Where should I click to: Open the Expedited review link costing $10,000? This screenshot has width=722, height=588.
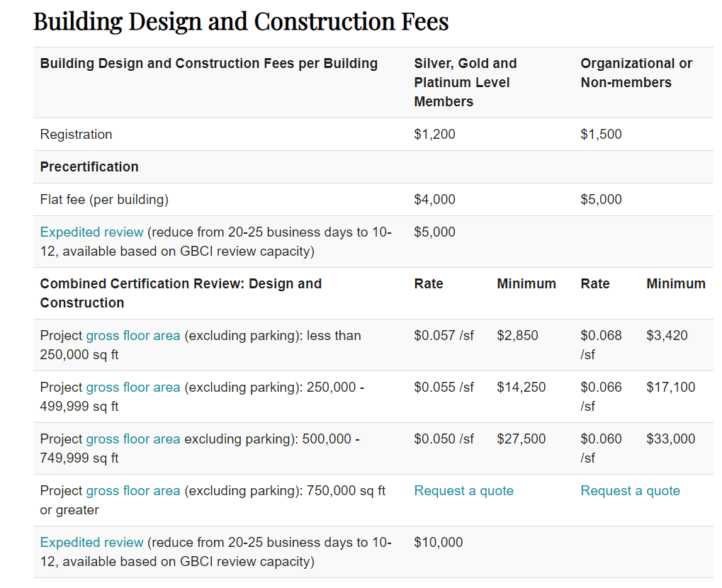[x=91, y=543]
